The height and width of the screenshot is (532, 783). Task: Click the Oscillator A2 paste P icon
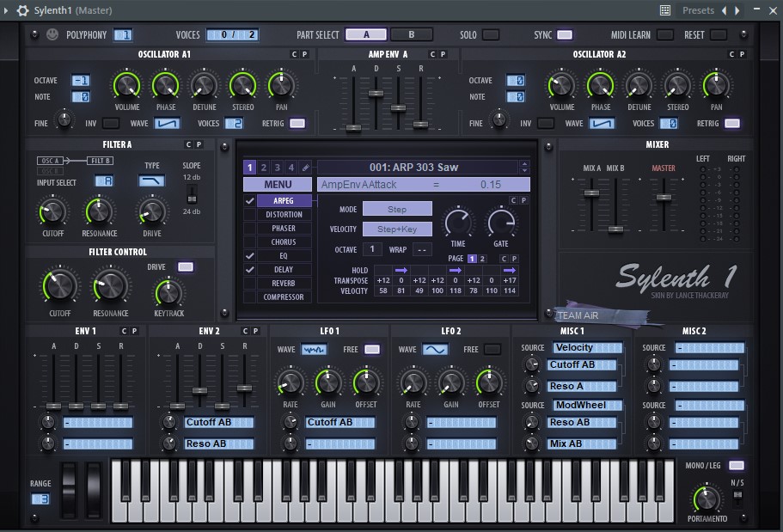742,54
